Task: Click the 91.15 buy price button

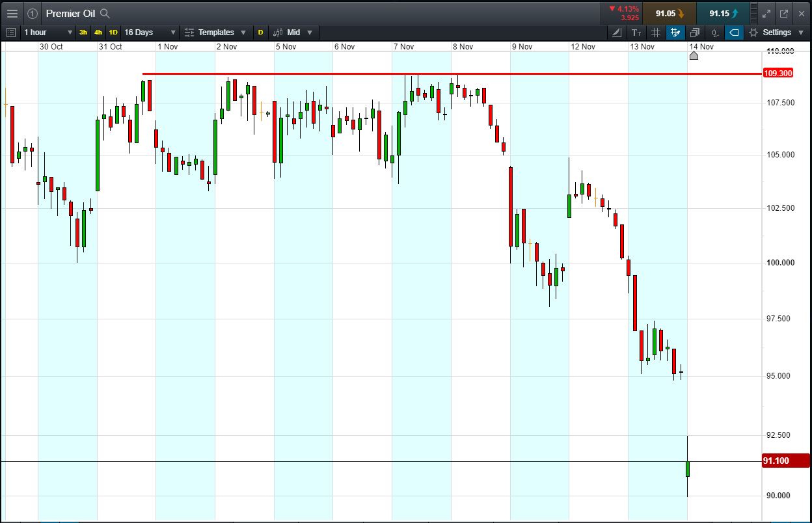Action: coord(723,13)
